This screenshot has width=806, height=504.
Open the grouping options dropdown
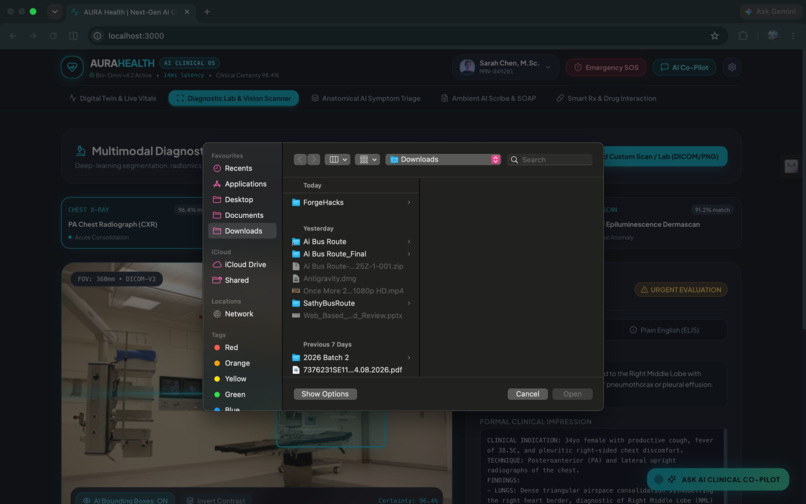[368, 159]
